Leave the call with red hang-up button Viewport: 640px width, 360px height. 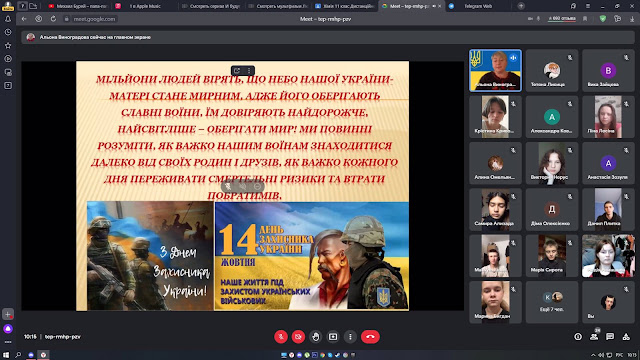(x=370, y=337)
